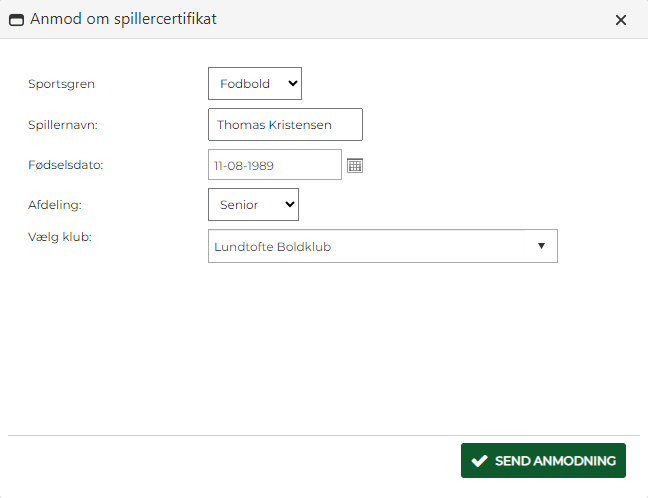Click the Afdeling label
This screenshot has height=498, width=648.
[55, 204]
